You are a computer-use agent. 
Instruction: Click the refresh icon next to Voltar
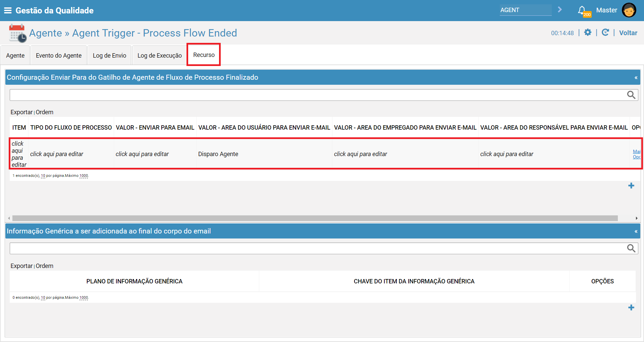pyautogui.click(x=605, y=32)
